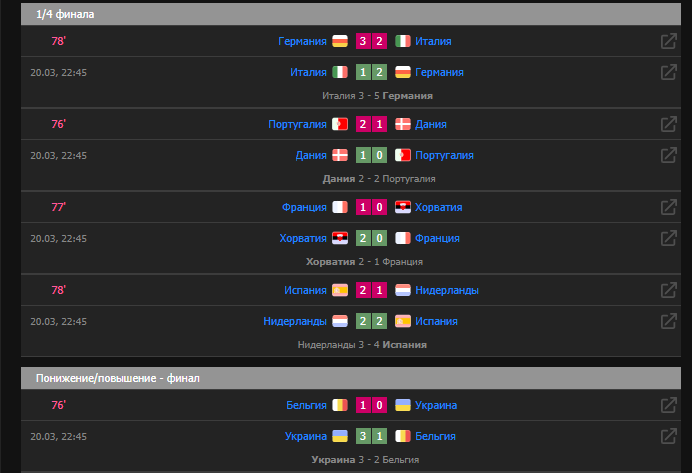The width and height of the screenshot is (692, 473).
Task: Click the Германия team link in live match
Action: pyautogui.click(x=302, y=41)
